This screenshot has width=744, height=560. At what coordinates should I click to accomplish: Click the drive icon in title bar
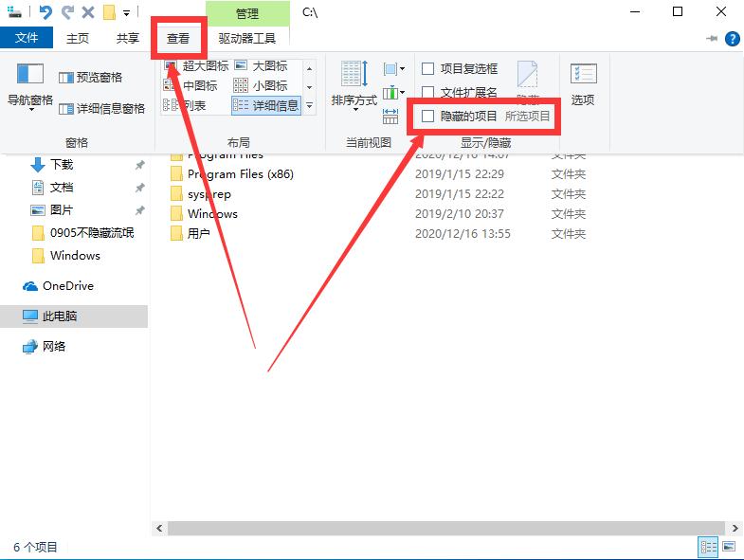tap(15, 12)
